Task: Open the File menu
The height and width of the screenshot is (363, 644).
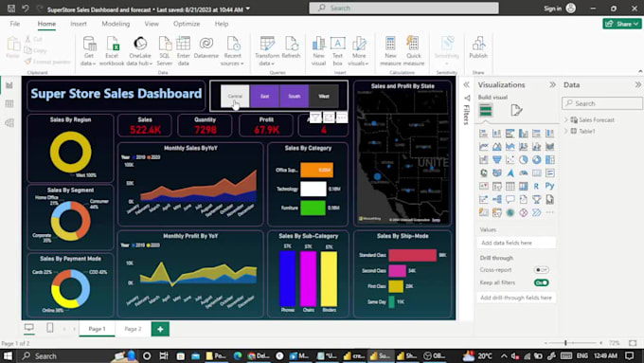Action: click(x=15, y=24)
